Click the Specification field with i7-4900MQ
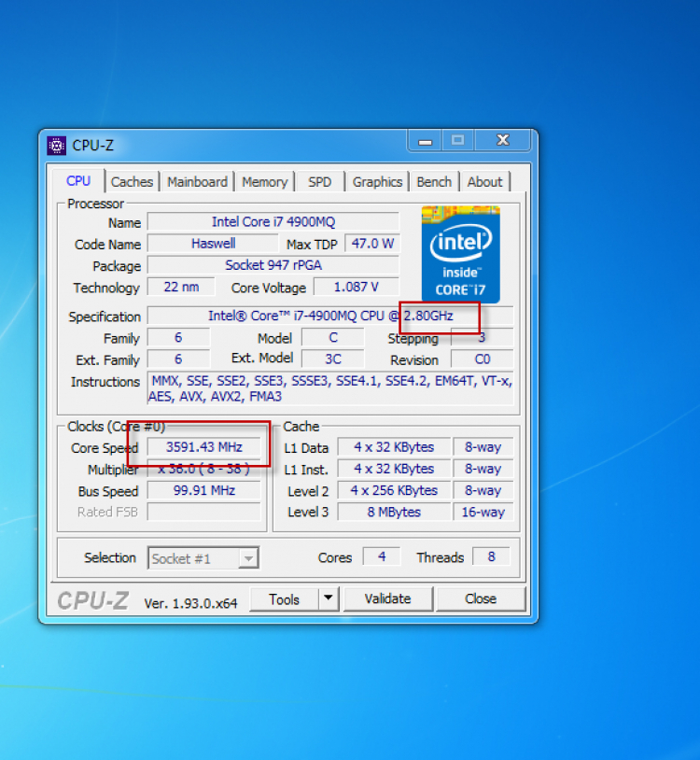Image resolution: width=700 pixels, height=760 pixels. [x=330, y=316]
